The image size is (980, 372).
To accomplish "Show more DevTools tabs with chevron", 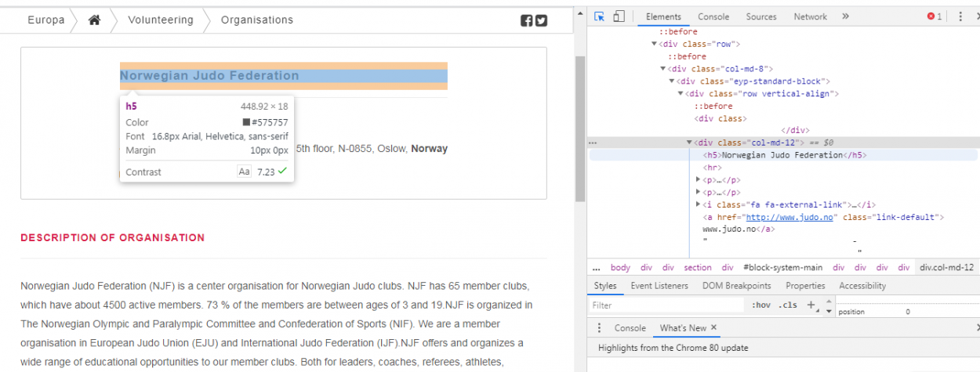I will click(x=845, y=16).
